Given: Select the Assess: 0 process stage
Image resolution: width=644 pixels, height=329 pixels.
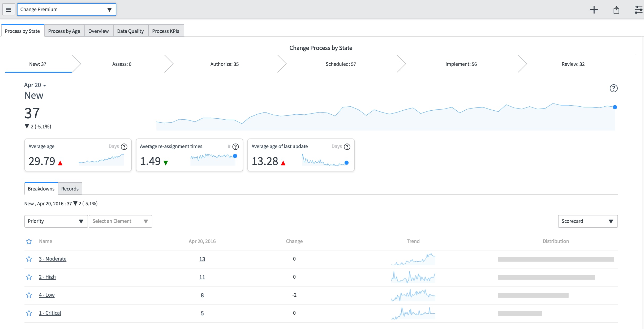Looking at the screenshot, I should coord(122,64).
